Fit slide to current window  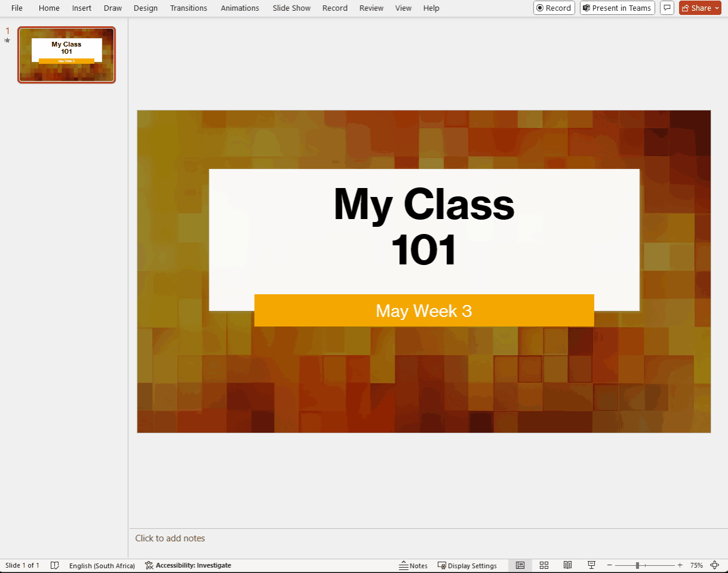pyautogui.click(x=715, y=565)
